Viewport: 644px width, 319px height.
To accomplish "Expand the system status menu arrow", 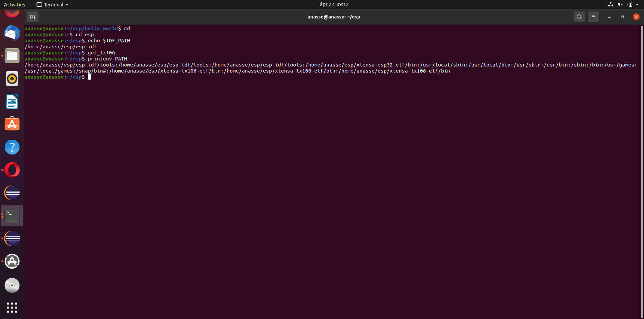I will pos(638,4).
